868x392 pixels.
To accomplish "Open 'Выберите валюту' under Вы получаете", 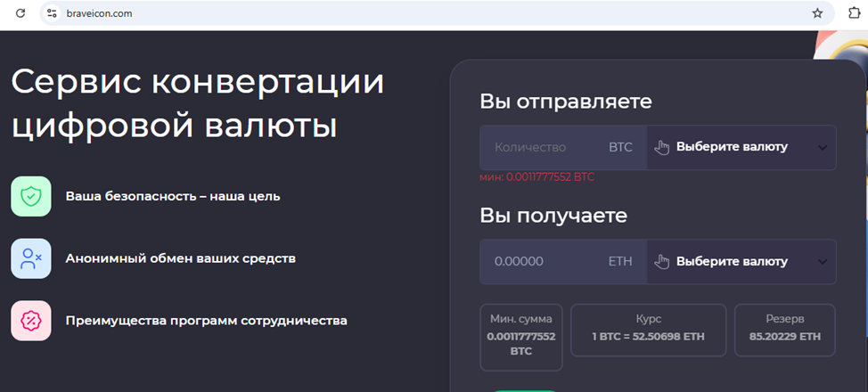I will [741, 261].
